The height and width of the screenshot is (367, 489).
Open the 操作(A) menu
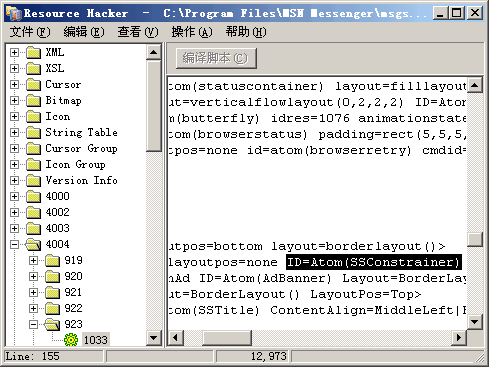(192, 32)
